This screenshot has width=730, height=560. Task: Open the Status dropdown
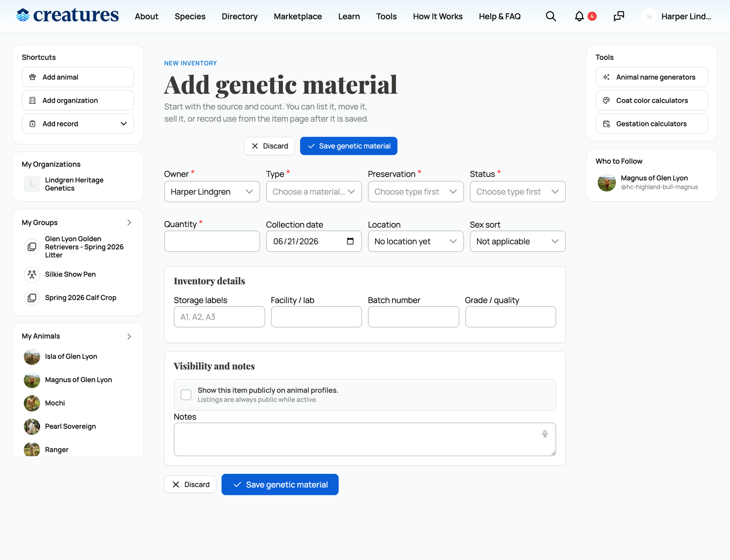518,192
